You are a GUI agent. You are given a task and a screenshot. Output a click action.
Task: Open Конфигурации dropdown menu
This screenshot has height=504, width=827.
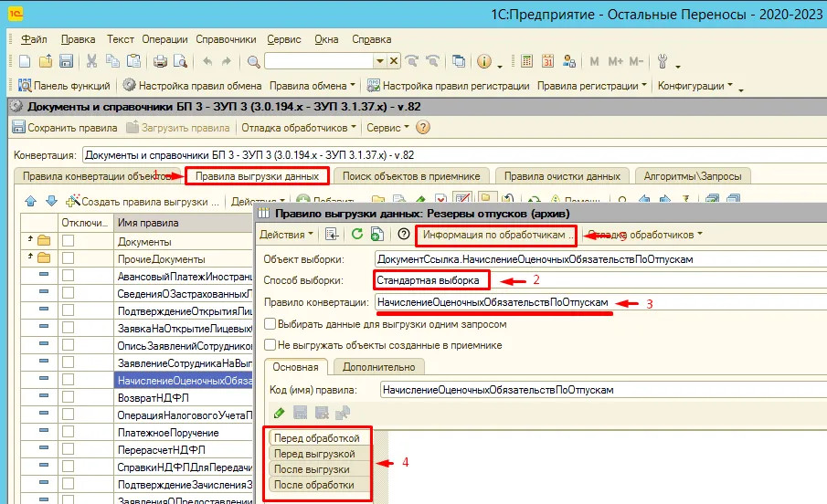(x=695, y=86)
